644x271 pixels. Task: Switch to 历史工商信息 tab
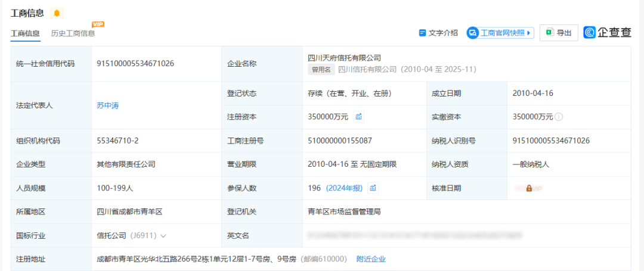pyautogui.click(x=73, y=33)
